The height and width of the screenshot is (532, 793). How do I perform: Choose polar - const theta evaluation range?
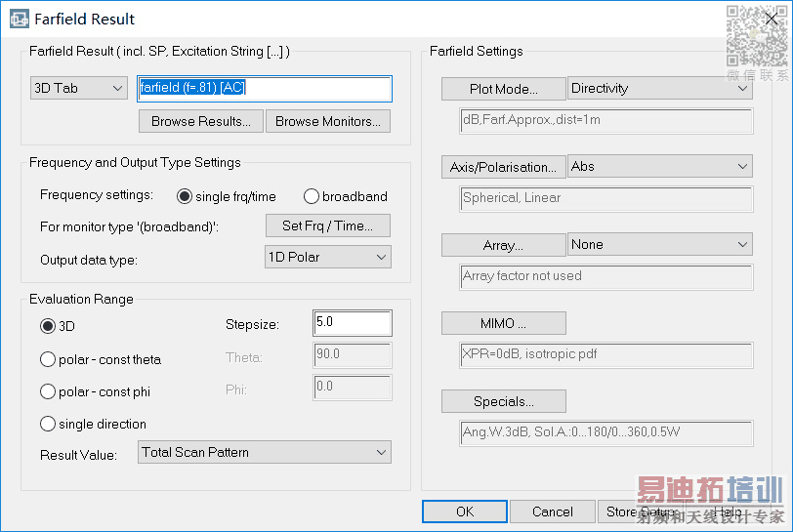48,359
